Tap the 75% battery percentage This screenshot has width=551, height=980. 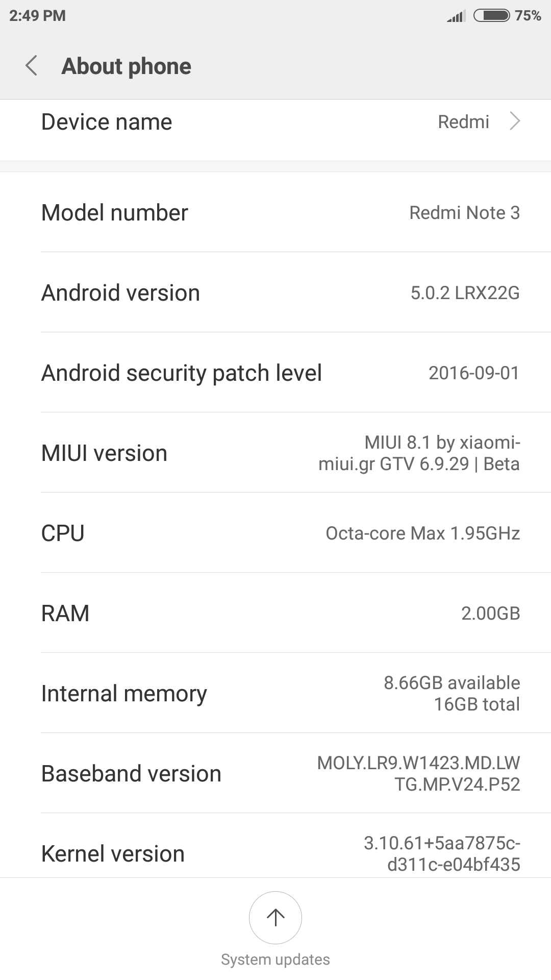point(528,15)
